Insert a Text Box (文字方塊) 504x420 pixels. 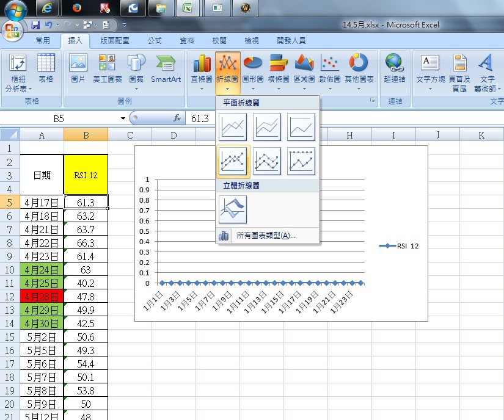point(431,72)
